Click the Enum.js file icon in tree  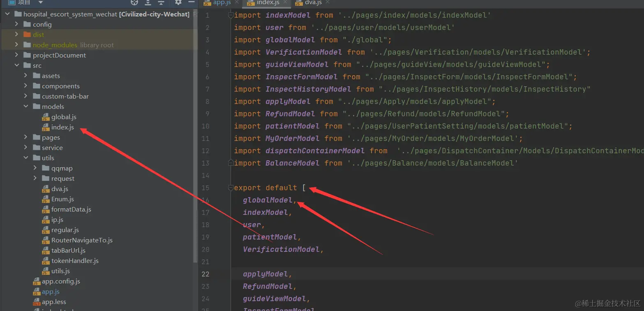click(x=46, y=199)
